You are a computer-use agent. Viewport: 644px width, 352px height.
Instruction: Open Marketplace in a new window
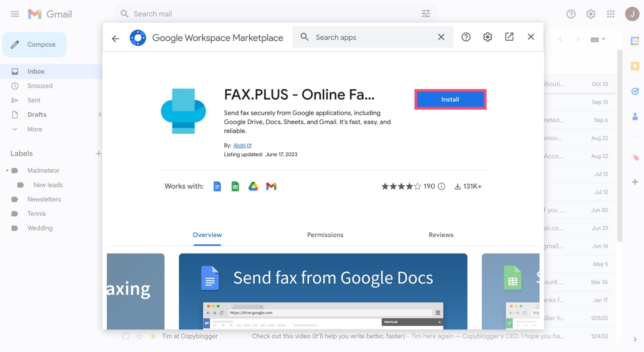click(509, 37)
